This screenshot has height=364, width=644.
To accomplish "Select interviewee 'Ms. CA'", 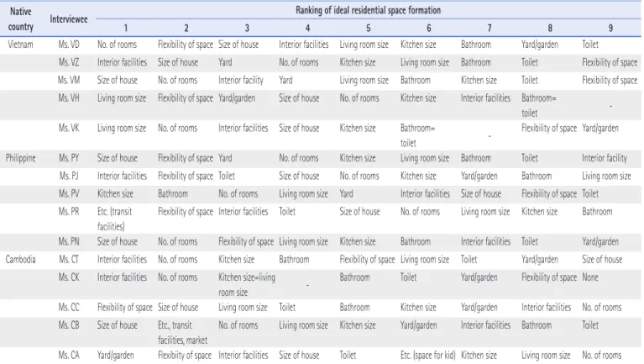I will tap(69, 355).
